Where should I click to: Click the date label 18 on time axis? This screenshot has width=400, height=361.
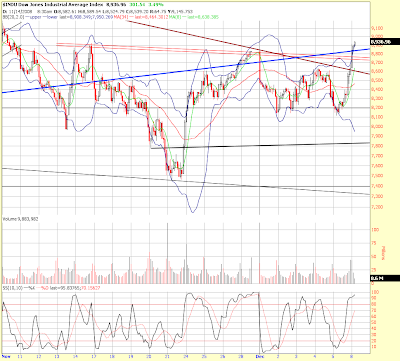112,356
